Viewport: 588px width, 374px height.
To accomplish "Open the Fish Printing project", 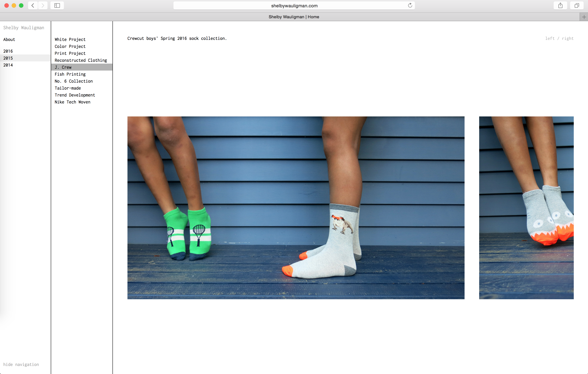I will pos(70,74).
